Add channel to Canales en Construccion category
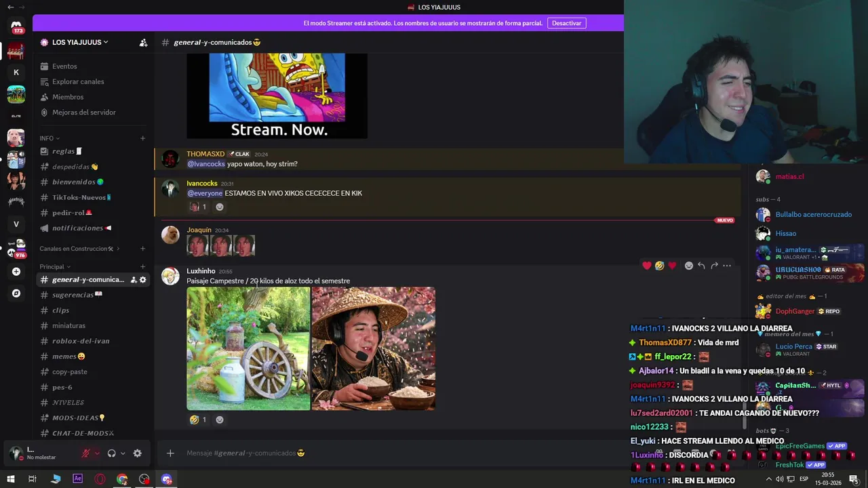The image size is (868, 488). tap(142, 249)
